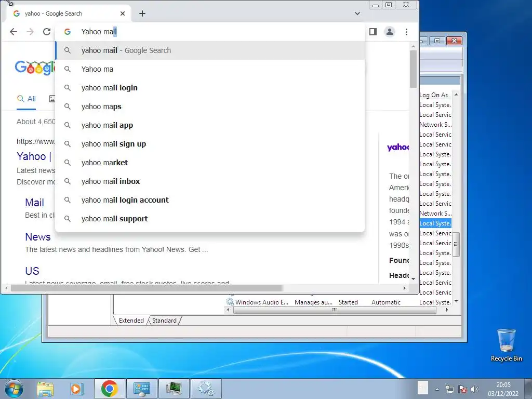Click the Chrome page scroll-down arrow

tap(413, 279)
